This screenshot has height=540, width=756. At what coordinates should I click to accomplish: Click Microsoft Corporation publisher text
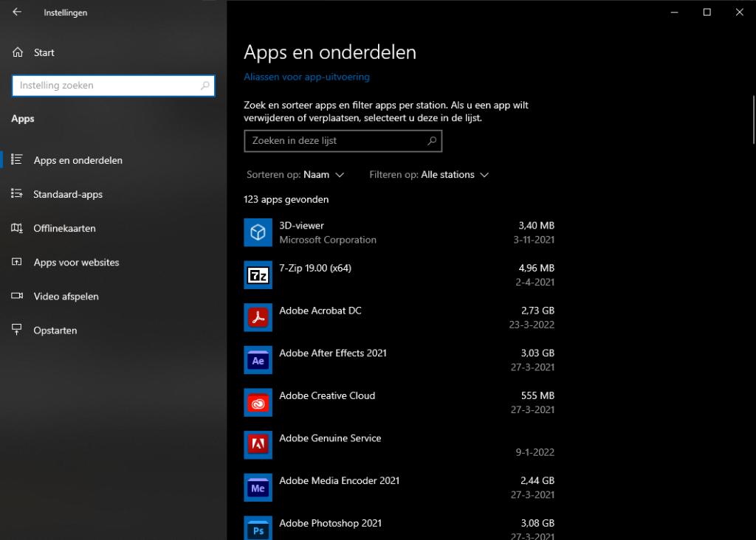click(328, 240)
